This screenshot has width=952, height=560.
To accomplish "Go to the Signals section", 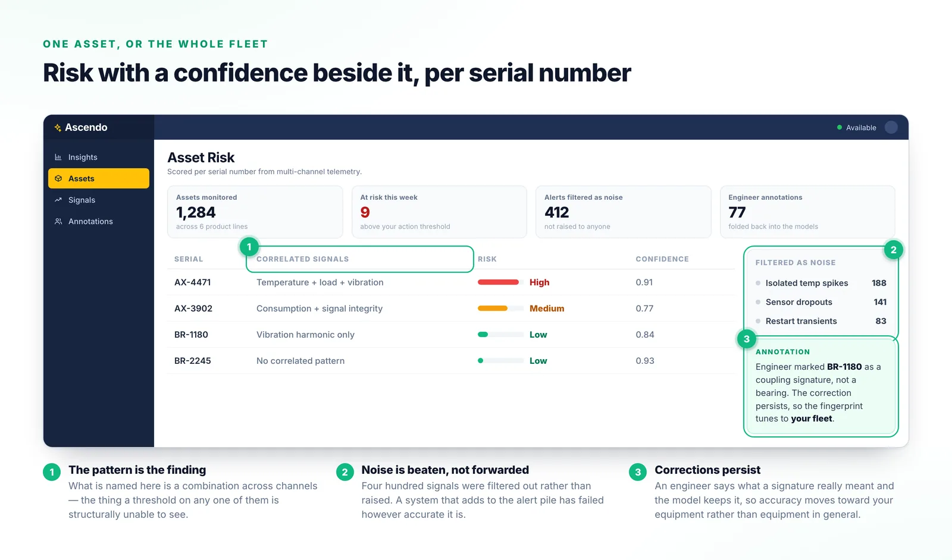I will click(99, 200).
